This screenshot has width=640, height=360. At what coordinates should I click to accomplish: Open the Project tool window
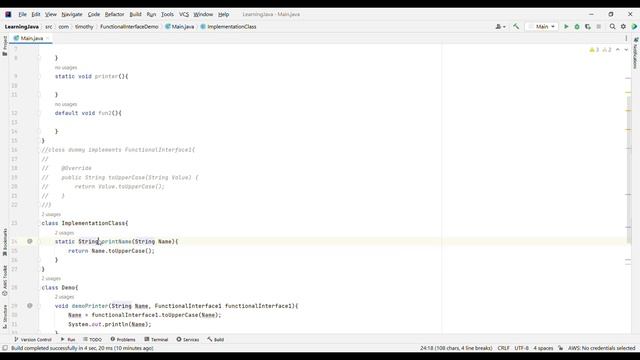pos(4,46)
